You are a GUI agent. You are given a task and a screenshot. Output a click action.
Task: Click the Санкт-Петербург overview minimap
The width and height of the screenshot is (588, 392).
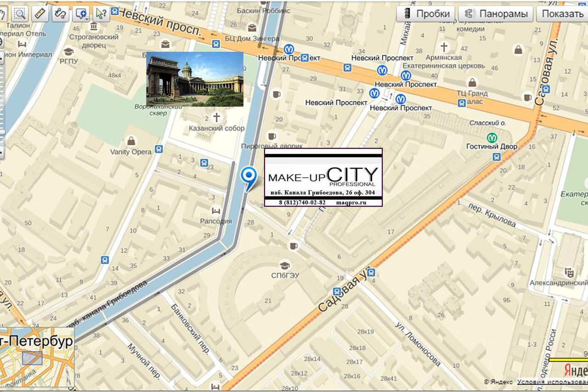37,357
